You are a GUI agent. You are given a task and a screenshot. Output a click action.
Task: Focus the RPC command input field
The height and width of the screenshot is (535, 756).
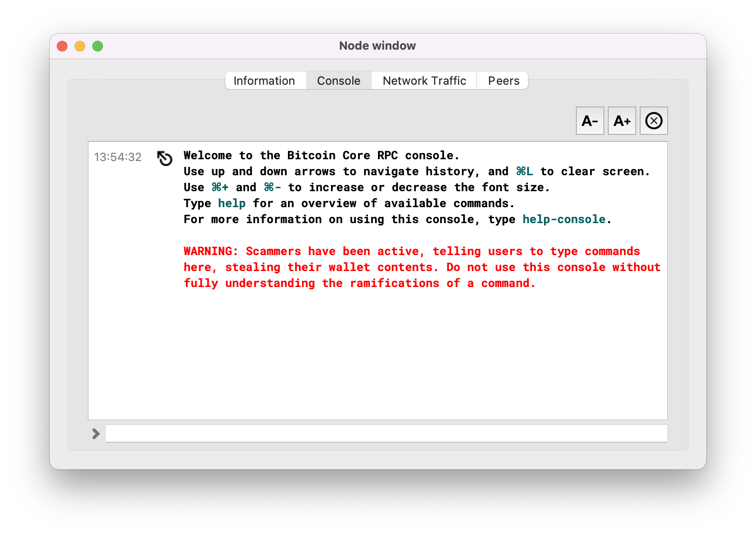coord(386,433)
